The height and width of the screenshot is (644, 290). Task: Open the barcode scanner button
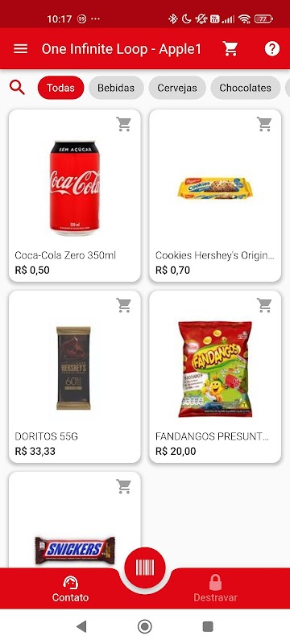point(145,568)
